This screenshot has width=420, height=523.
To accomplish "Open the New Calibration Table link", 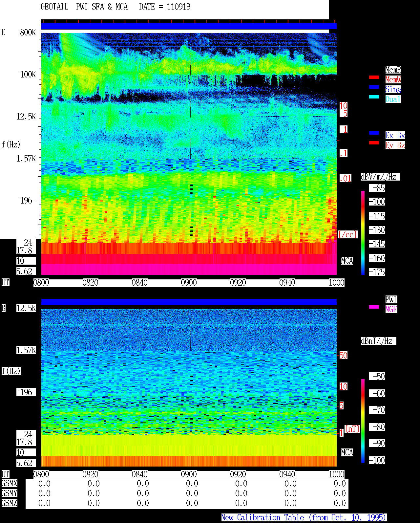I will click(304, 517).
